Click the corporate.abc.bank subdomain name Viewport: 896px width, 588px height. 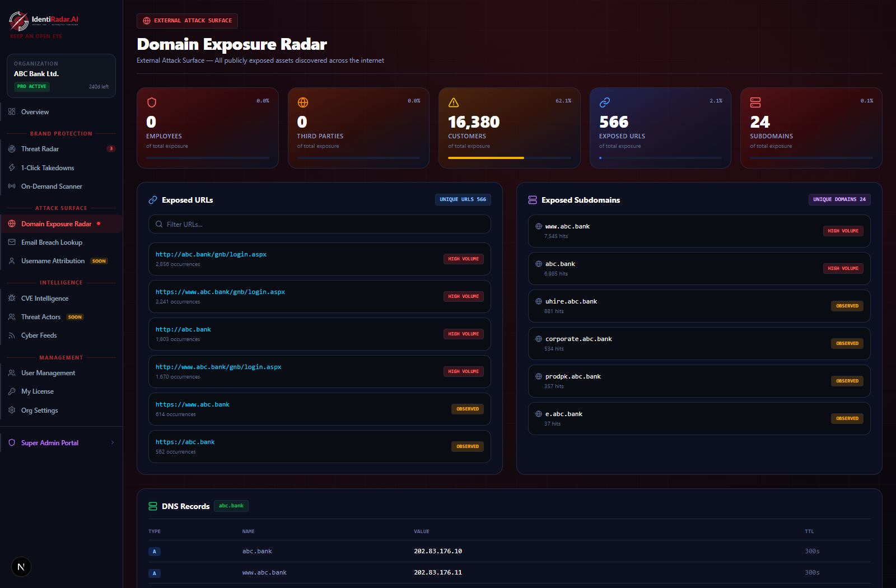[578, 339]
